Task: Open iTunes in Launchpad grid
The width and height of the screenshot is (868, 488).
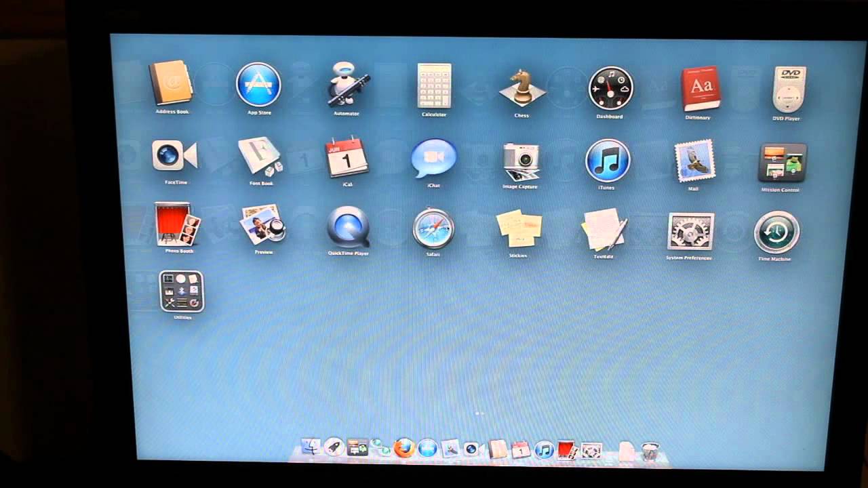Action: pos(608,161)
